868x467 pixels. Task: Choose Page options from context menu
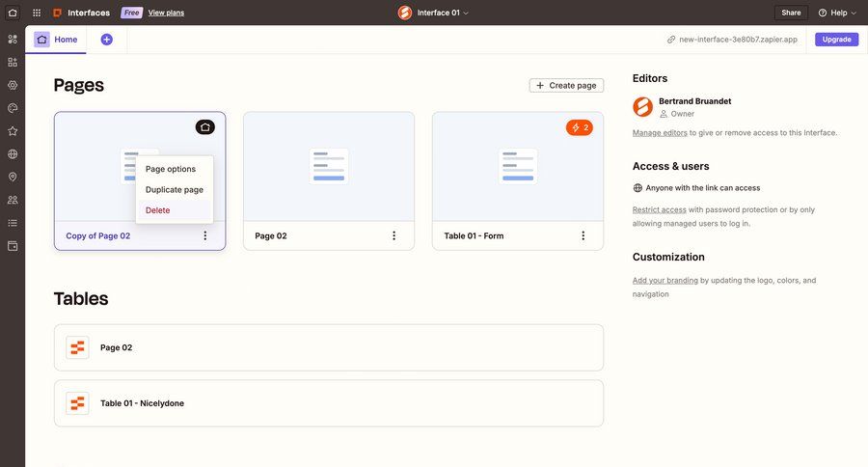171,169
